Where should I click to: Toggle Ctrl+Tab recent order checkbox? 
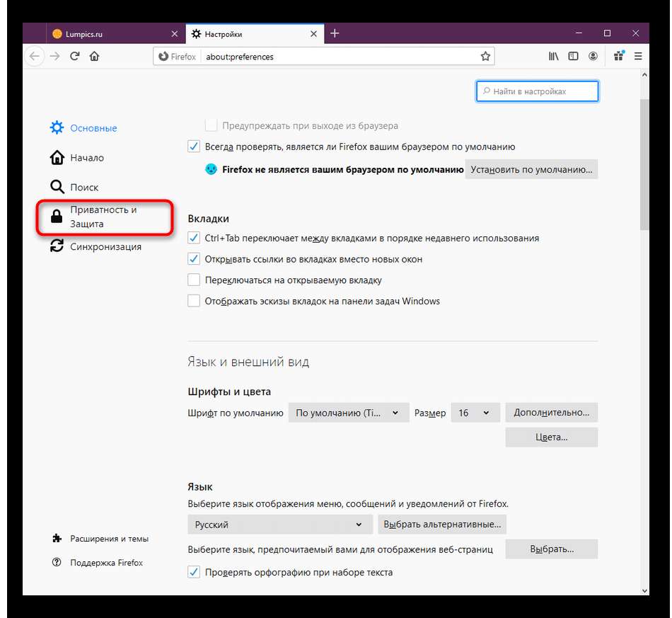[194, 238]
